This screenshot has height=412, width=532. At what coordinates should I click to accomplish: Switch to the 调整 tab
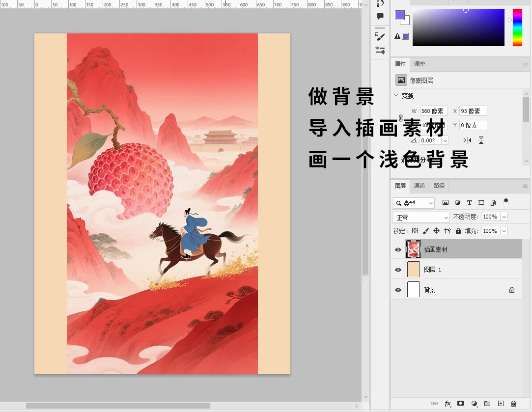click(x=420, y=64)
